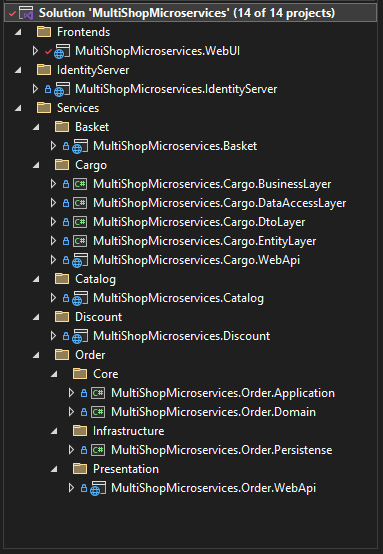Click the Order.Application C# project icon
The width and height of the screenshot is (383, 554).
click(x=98, y=393)
